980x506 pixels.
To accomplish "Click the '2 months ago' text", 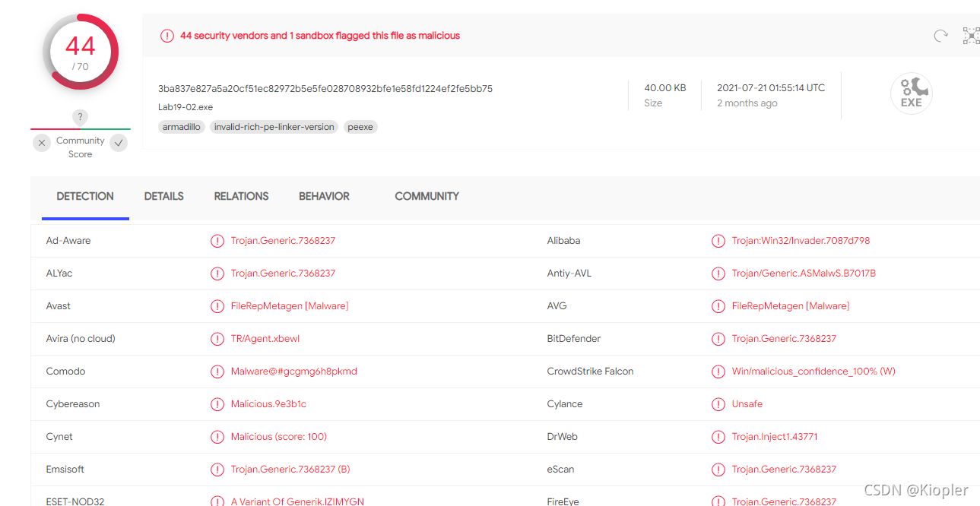I will pos(747,103).
